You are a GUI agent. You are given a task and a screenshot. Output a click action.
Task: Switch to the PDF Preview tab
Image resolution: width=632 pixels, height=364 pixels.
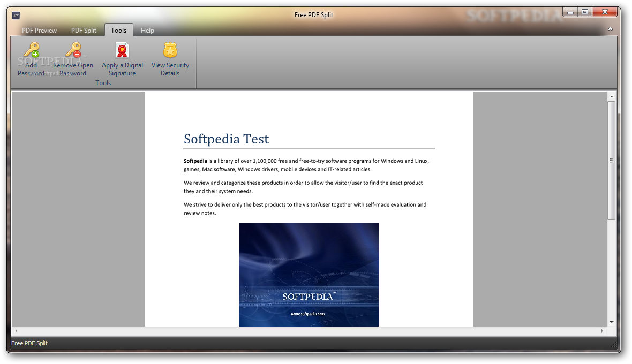pyautogui.click(x=39, y=30)
